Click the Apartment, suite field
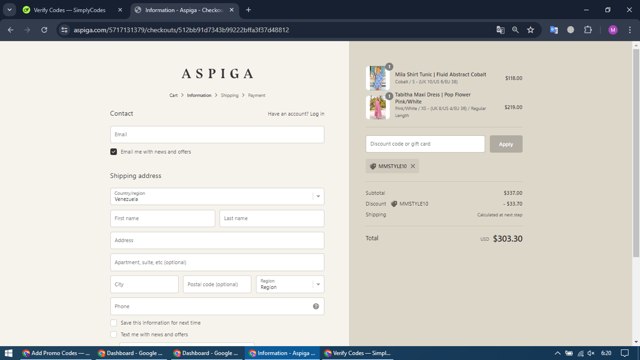Viewport: 640px width, 360px height. [217, 262]
